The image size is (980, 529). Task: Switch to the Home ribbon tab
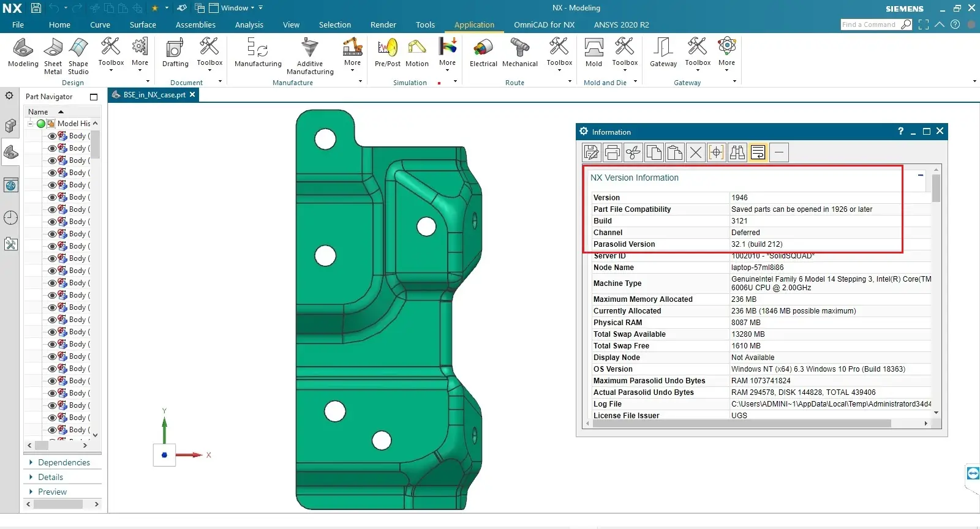coord(59,24)
